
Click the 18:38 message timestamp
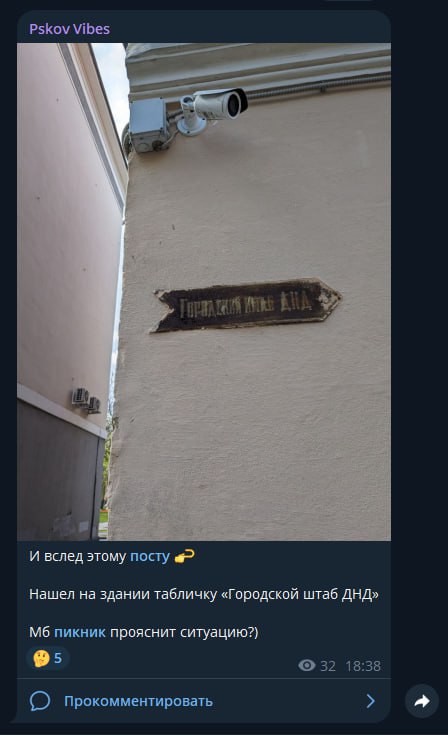tap(363, 666)
